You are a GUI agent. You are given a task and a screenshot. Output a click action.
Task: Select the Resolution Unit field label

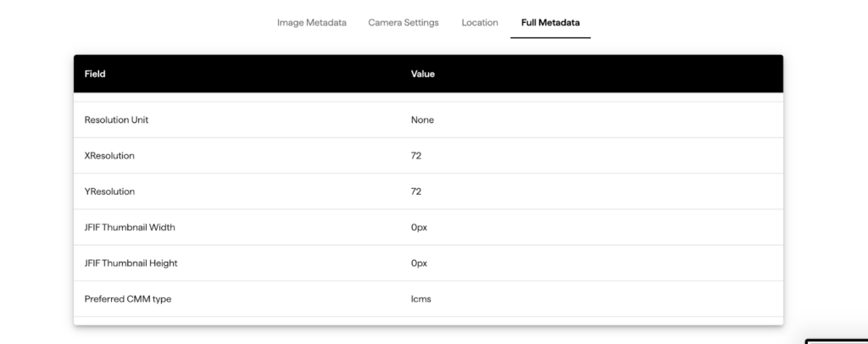[x=116, y=120]
